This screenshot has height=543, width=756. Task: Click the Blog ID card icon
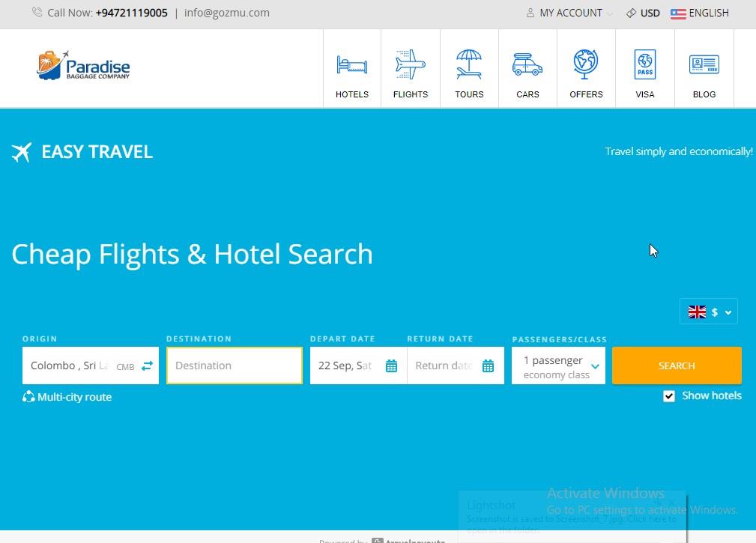pos(704,64)
